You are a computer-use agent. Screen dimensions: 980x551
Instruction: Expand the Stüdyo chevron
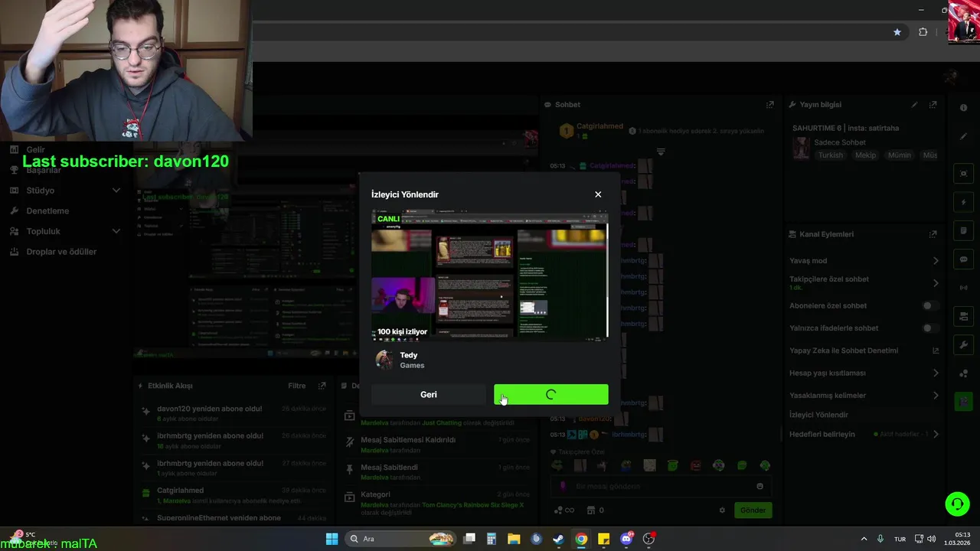point(116,191)
